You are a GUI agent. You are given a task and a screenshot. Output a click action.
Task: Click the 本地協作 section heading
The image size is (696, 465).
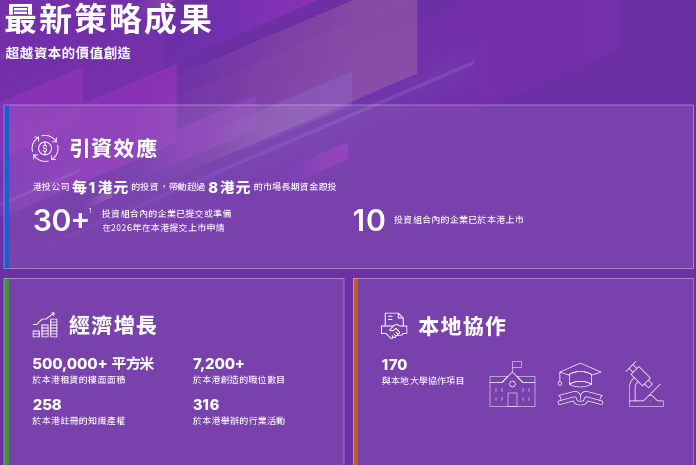[462, 327]
